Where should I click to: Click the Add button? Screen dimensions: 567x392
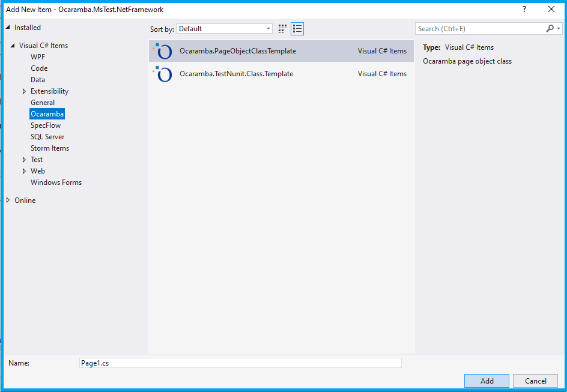487,381
